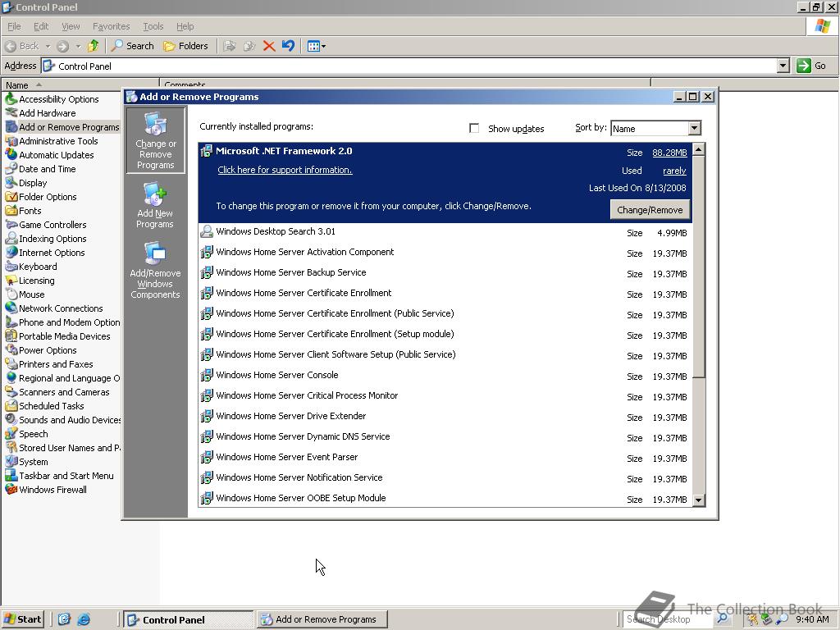Open Power Options icon
This screenshot has width=840, height=630.
point(11,349)
